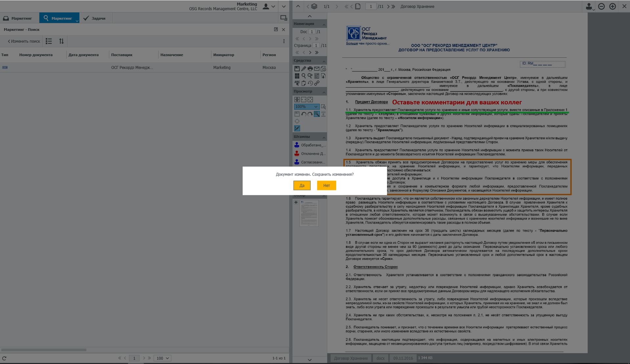
Task: Apply the Согласовано stamp
Action: [310, 162]
